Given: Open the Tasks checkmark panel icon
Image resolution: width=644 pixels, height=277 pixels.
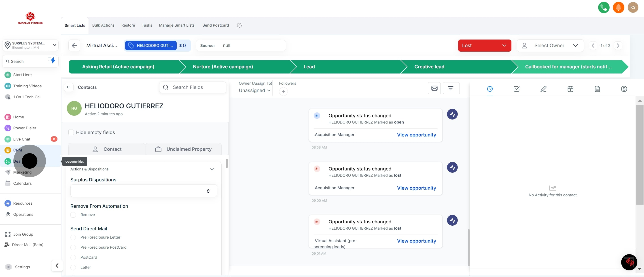Looking at the screenshot, I should point(517,89).
